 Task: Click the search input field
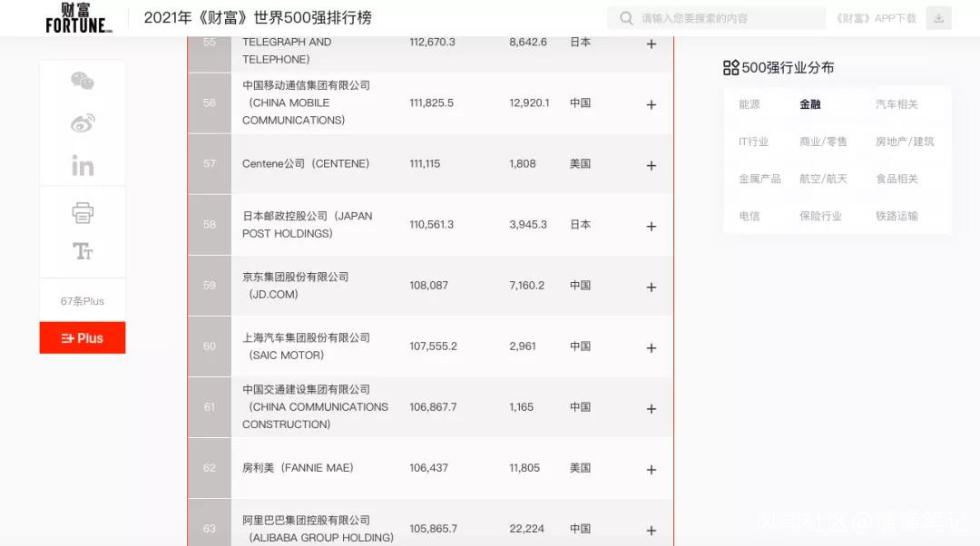pos(716,18)
